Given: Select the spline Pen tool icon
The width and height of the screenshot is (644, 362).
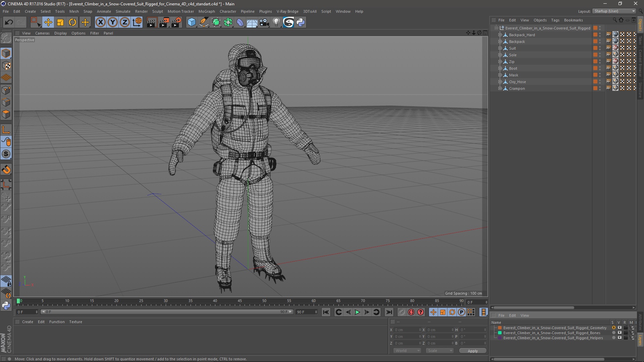Looking at the screenshot, I should click(x=204, y=22).
